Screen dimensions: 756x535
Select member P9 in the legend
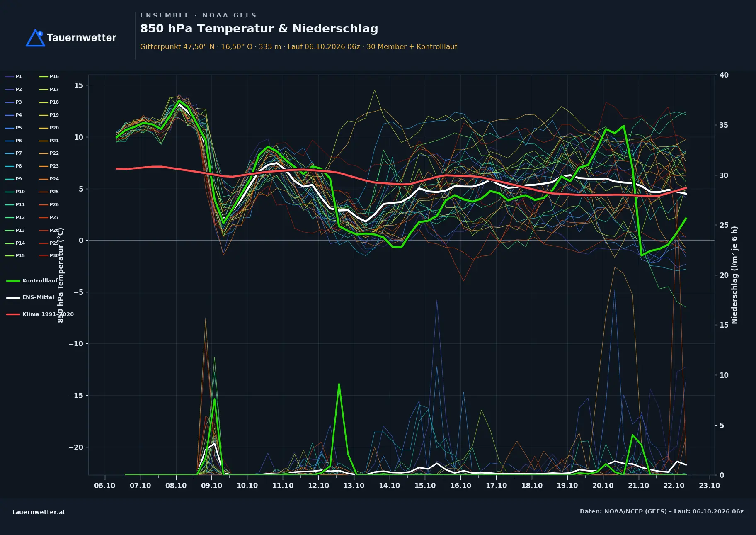pyautogui.click(x=14, y=179)
